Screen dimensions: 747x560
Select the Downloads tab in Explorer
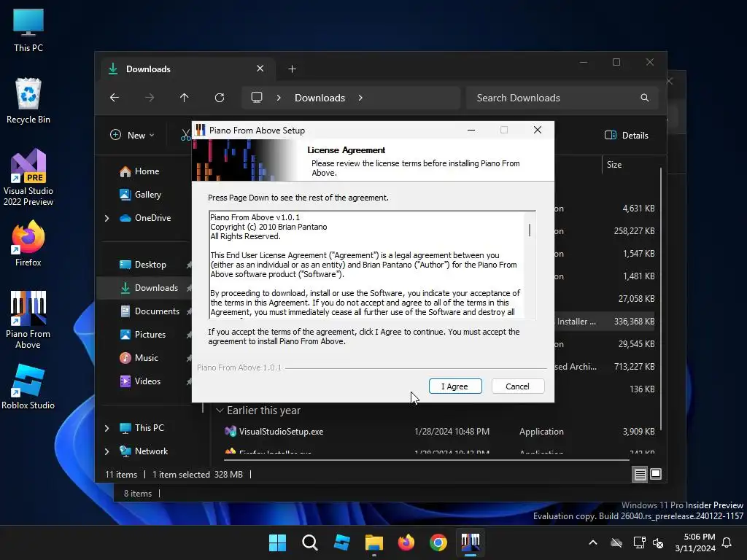click(x=187, y=69)
